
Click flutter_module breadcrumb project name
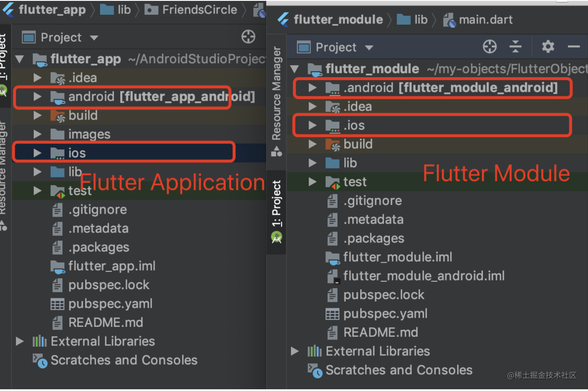click(x=338, y=20)
